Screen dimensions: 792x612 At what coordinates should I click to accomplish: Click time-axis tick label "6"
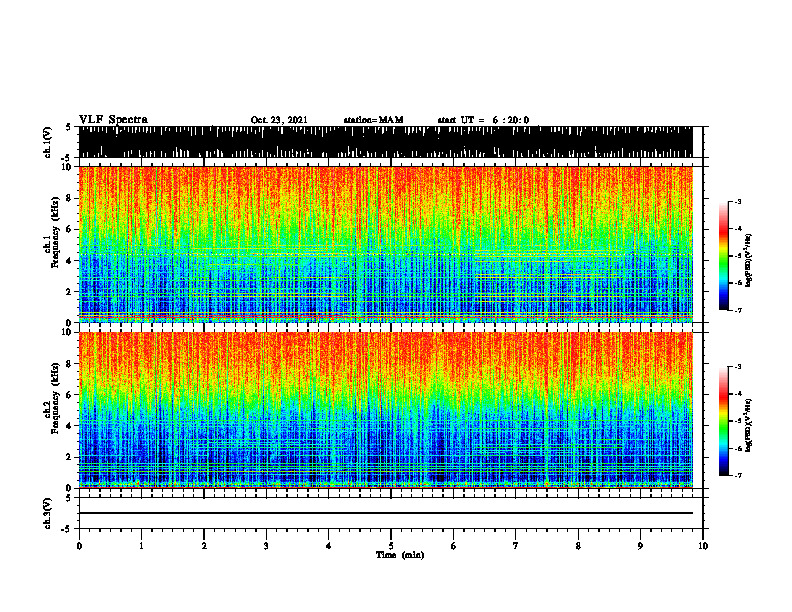(x=454, y=546)
